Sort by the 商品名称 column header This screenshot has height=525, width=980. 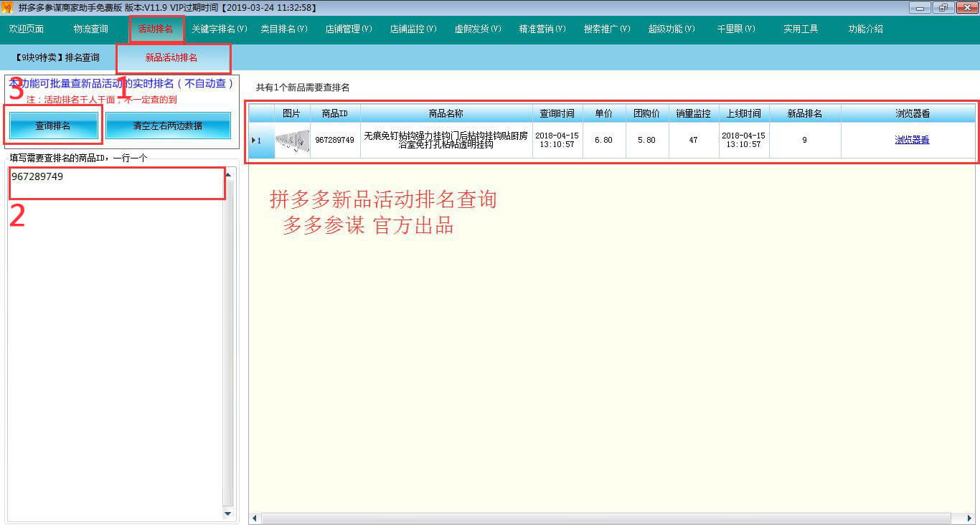click(x=446, y=113)
